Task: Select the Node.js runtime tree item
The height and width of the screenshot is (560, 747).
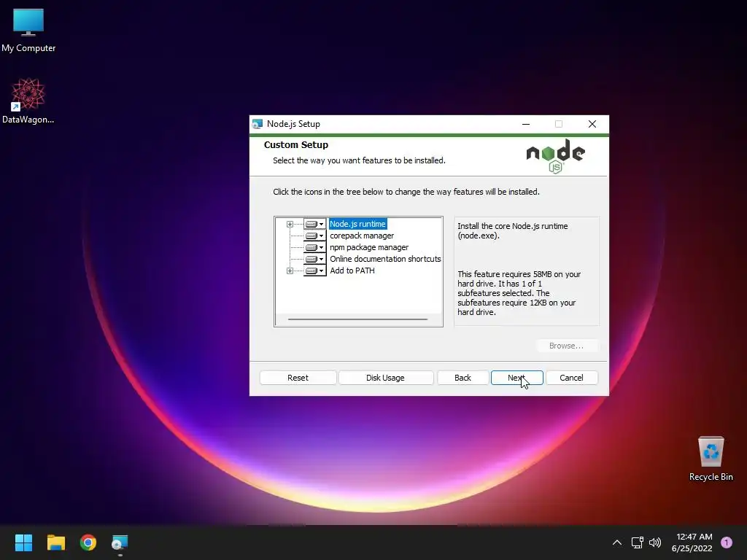Action: click(x=357, y=224)
